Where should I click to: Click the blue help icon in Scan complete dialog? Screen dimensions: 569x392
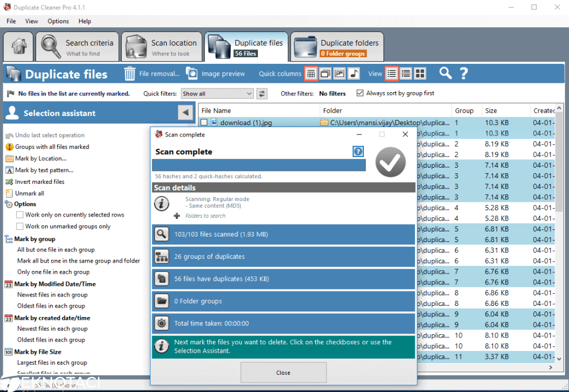coord(358,152)
